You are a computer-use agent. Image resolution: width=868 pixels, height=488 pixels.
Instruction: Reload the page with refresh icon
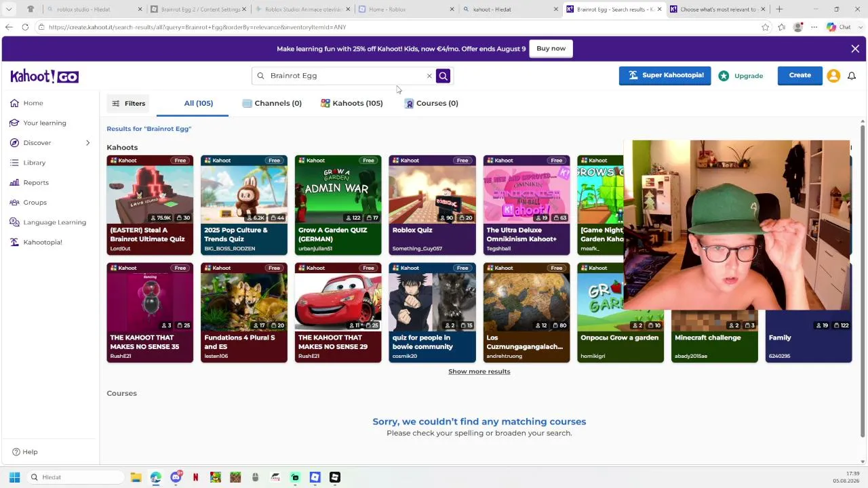25,27
